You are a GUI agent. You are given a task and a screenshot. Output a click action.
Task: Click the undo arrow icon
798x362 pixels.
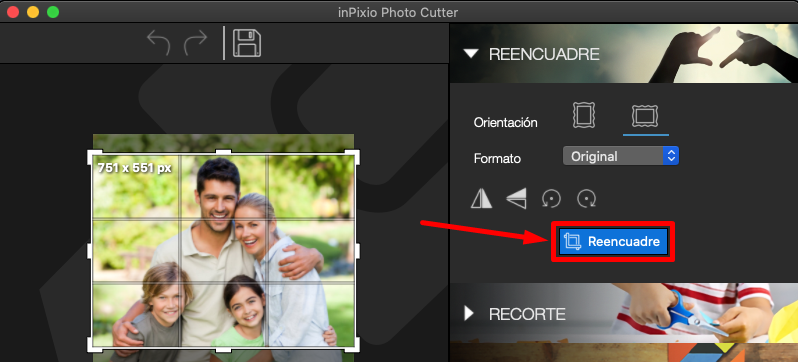coord(158,43)
